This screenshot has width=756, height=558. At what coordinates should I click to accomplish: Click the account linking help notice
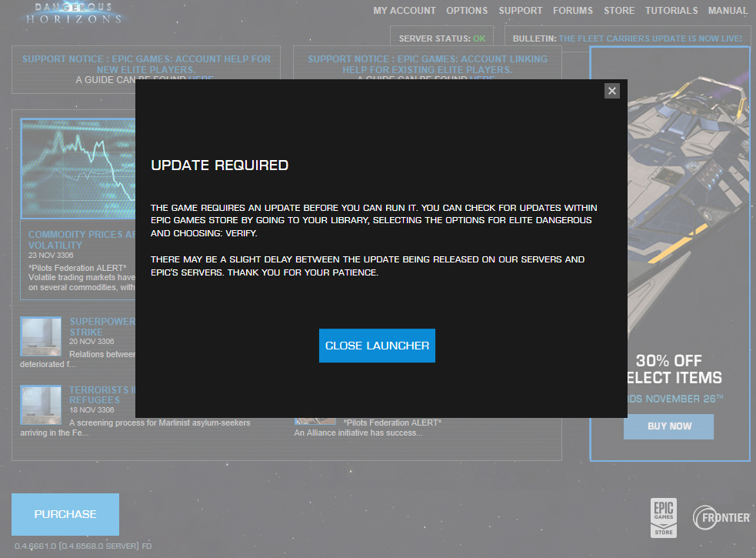click(x=427, y=64)
